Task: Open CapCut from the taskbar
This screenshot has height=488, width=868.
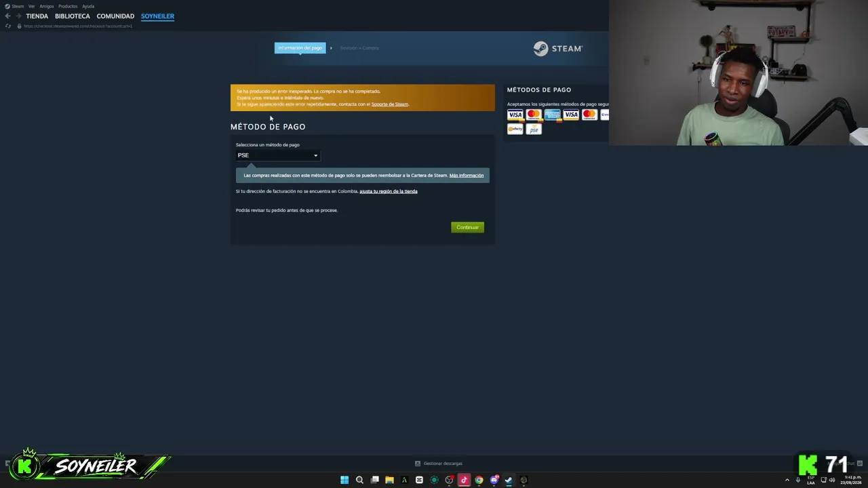Action: point(419,480)
